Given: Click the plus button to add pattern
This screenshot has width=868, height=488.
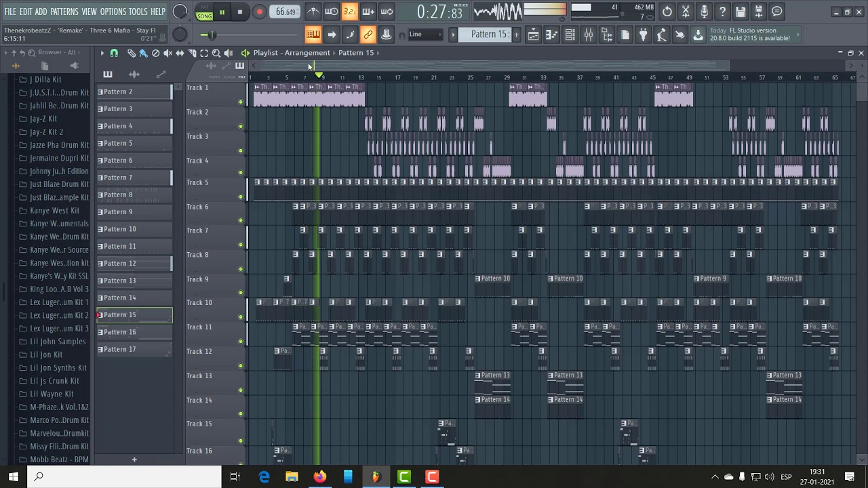Looking at the screenshot, I should tap(516, 35).
